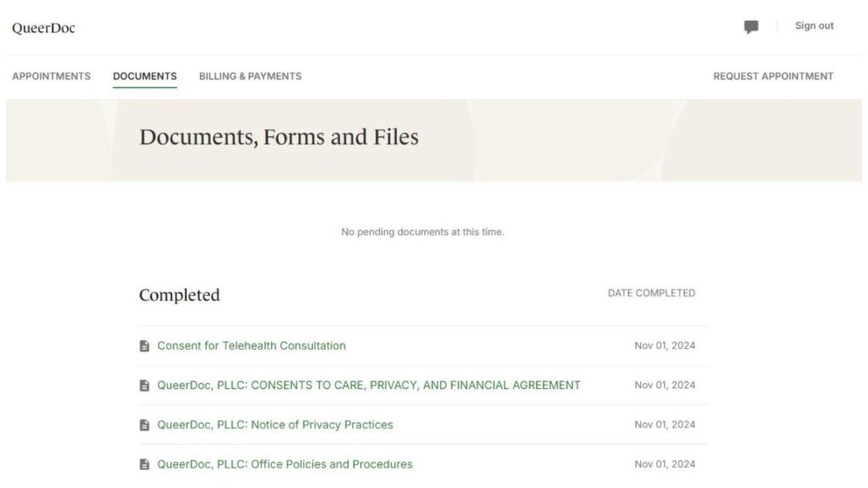Click Nov 01, 2024 date for Telehealth Consultation
Viewport: 868px width, 488px height.
665,346
